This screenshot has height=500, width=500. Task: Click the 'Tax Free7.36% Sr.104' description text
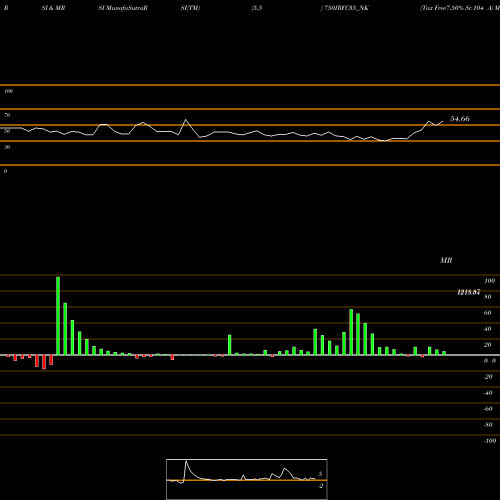(452, 8)
